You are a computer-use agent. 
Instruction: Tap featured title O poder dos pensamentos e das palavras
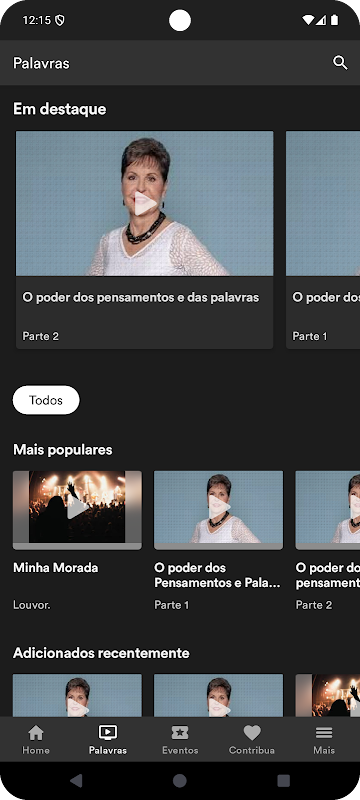pos(141,297)
